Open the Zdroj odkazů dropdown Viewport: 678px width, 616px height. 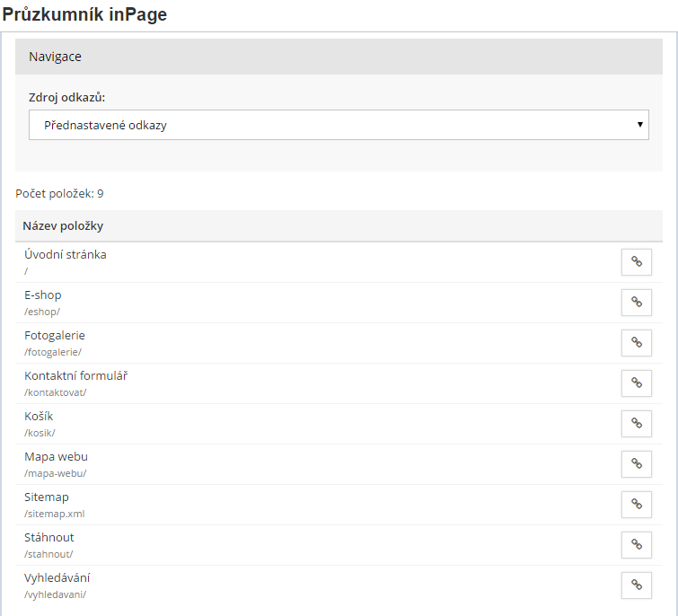click(x=338, y=125)
